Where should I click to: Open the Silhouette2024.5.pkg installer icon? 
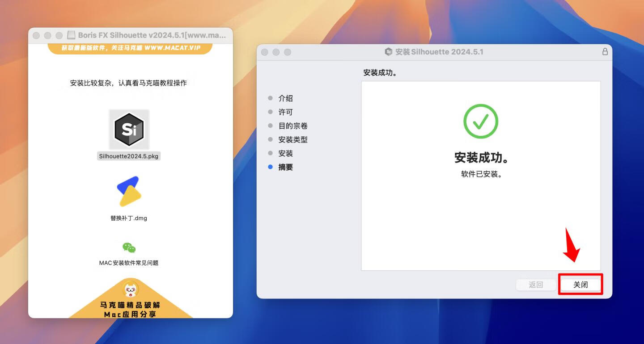coord(129,130)
